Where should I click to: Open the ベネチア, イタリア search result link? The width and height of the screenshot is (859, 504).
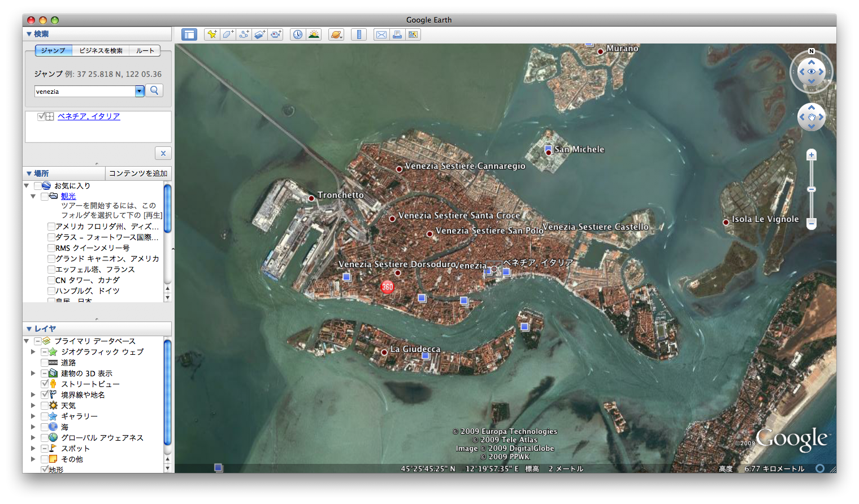point(89,116)
